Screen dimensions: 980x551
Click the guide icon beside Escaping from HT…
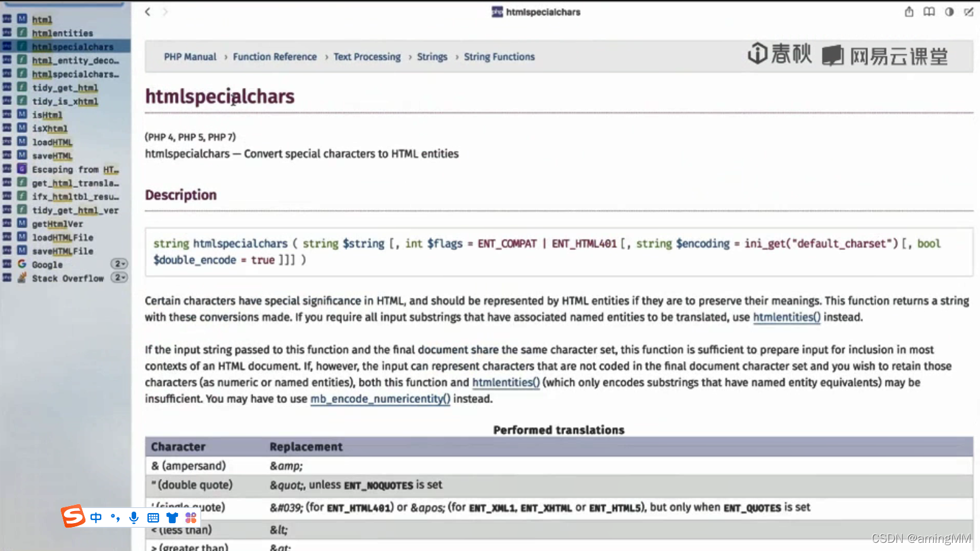[22, 169]
